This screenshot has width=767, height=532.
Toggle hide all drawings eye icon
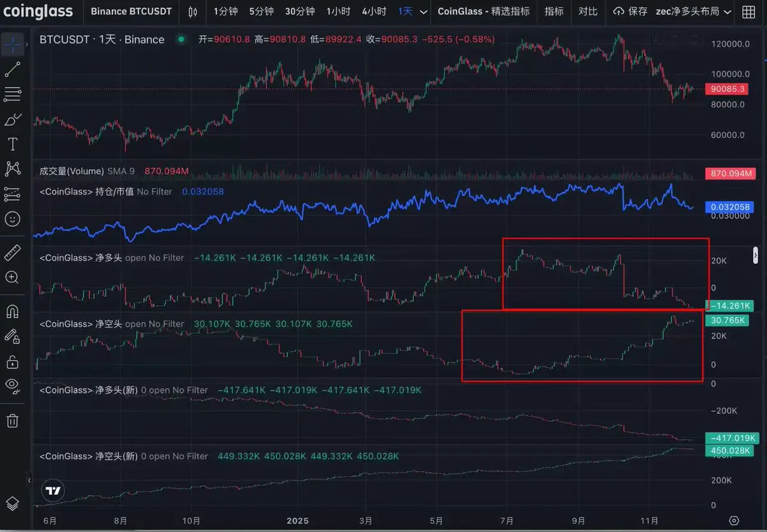coord(12,386)
